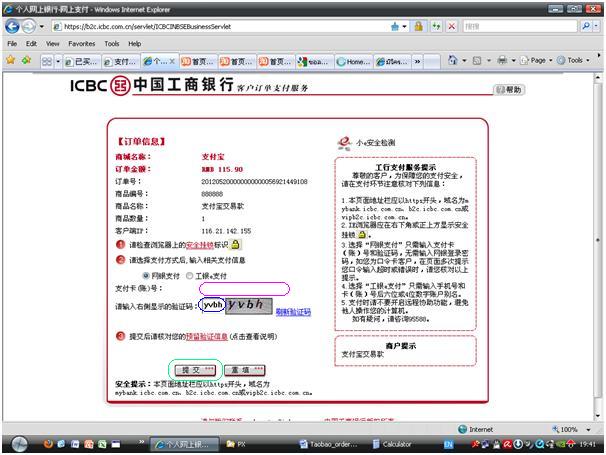This screenshot has width=606, height=455.
Task: Click the 提交 submit button
Action: coord(195,370)
